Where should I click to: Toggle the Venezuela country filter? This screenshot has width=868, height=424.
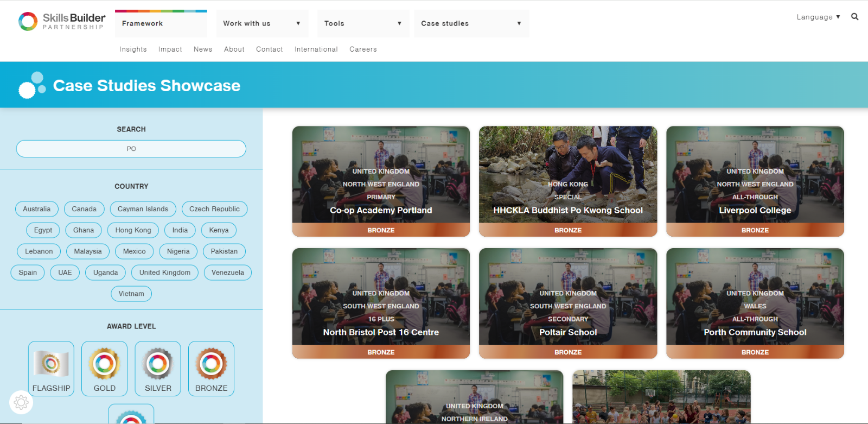click(x=228, y=273)
